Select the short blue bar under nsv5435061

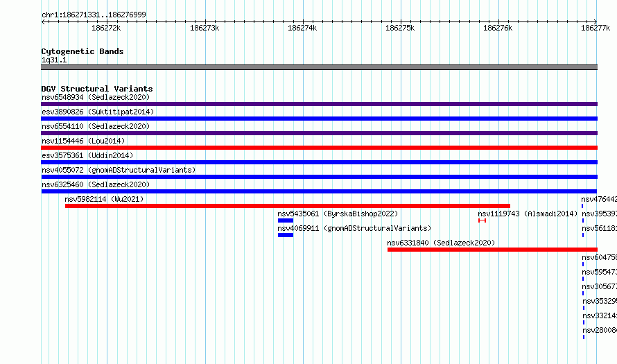pos(286,220)
